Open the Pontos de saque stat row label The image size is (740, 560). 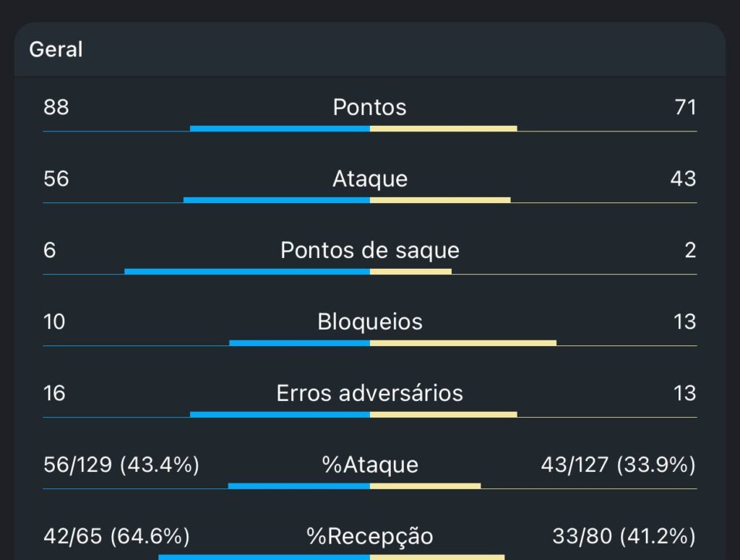coord(369,250)
